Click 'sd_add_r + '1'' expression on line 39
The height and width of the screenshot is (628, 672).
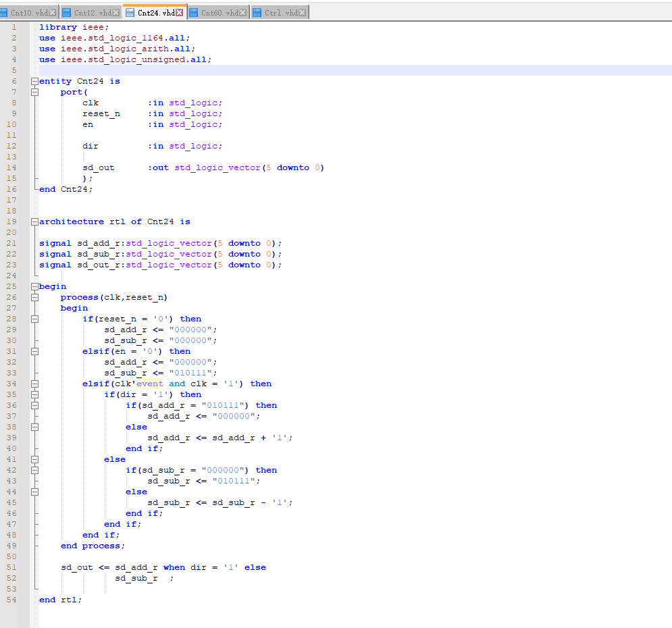[x=250, y=438]
